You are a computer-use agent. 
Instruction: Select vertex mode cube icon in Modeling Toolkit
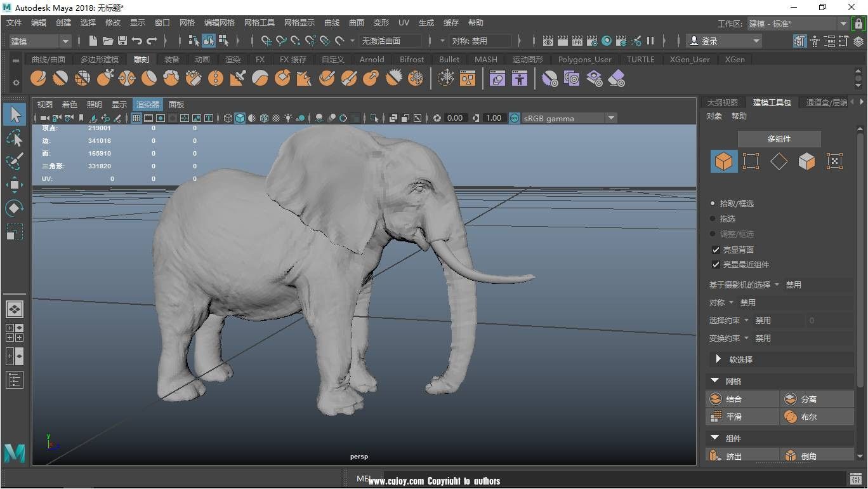point(751,161)
